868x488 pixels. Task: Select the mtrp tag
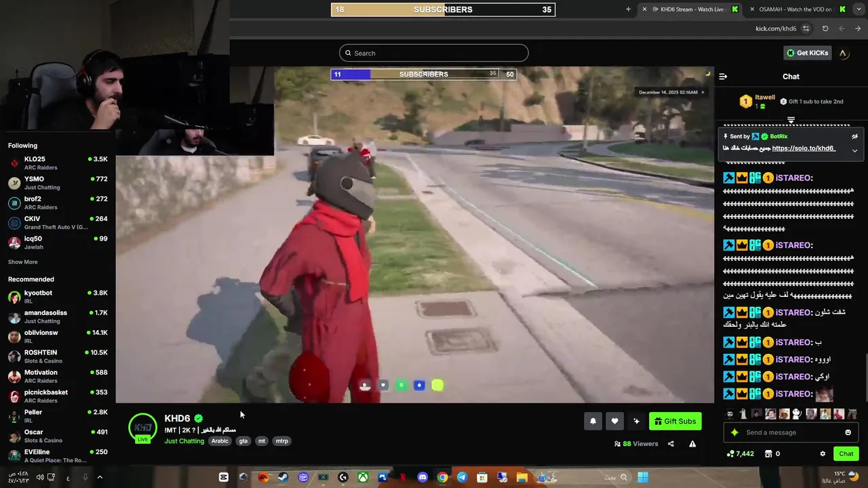point(282,441)
